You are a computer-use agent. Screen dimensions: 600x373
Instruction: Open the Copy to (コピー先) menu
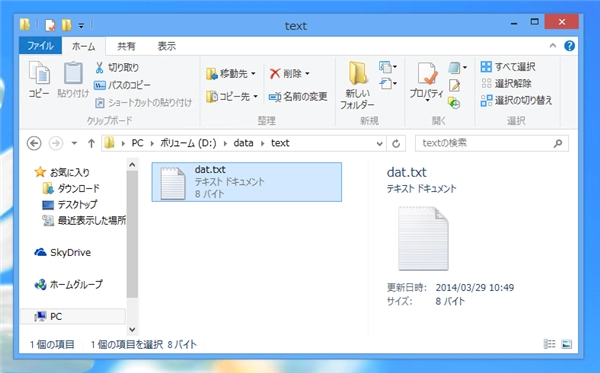(x=232, y=96)
